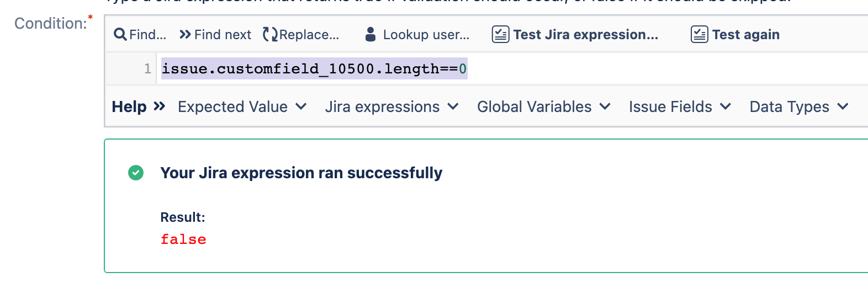Viewport: 868px width, 288px height.
Task: Open the Replace... dialog button
Action: tap(301, 35)
